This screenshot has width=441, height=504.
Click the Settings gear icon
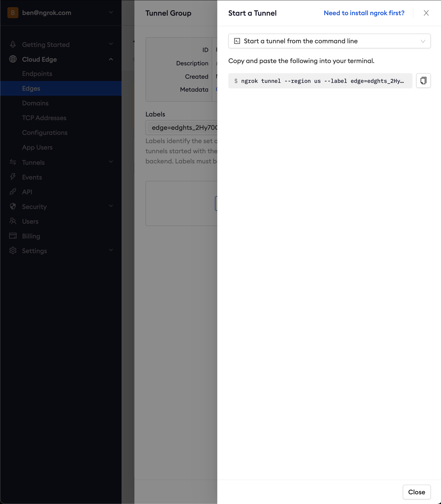pos(13,251)
